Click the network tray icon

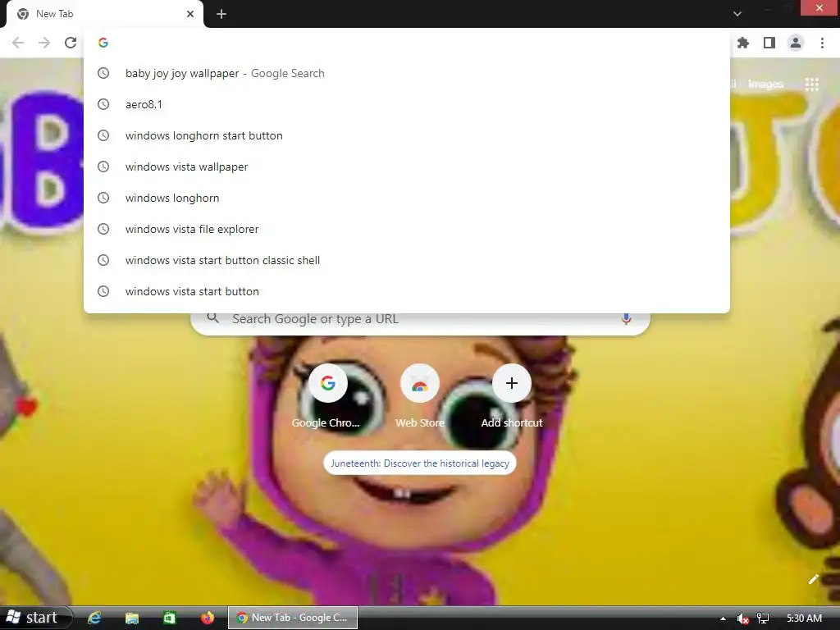click(763, 619)
